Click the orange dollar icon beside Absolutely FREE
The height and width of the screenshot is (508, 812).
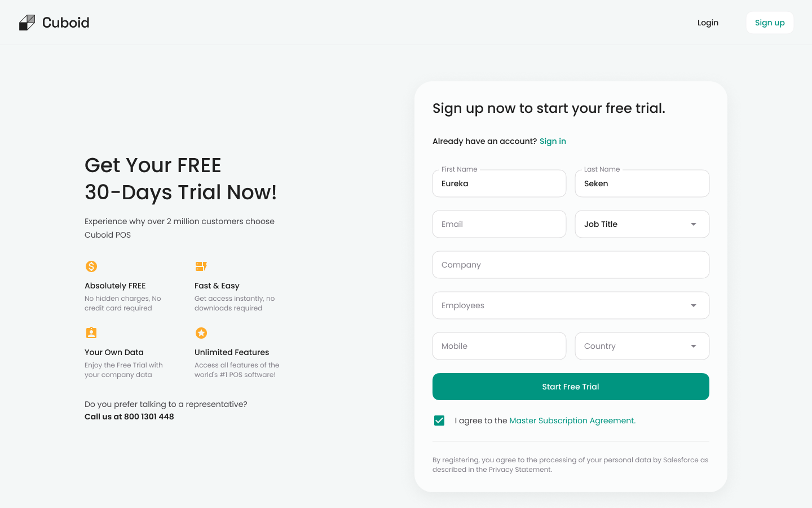tap(91, 266)
